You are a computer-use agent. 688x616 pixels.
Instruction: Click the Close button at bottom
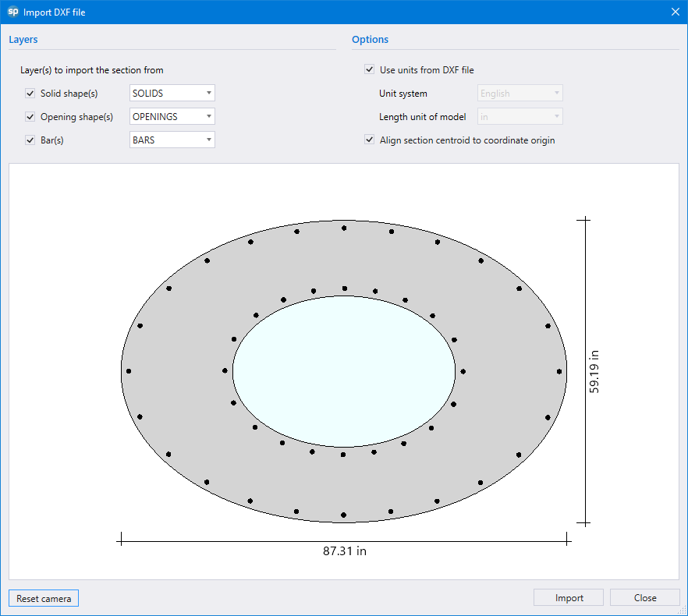[x=645, y=598]
